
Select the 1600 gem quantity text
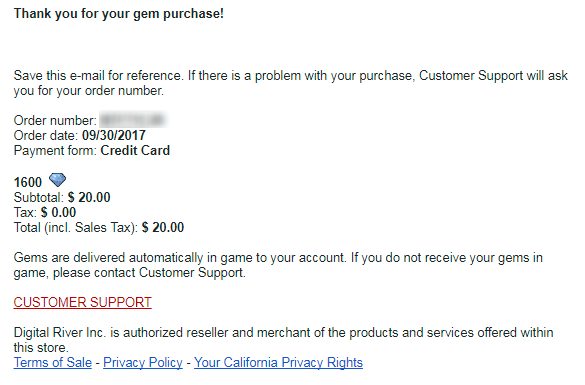(x=28, y=182)
